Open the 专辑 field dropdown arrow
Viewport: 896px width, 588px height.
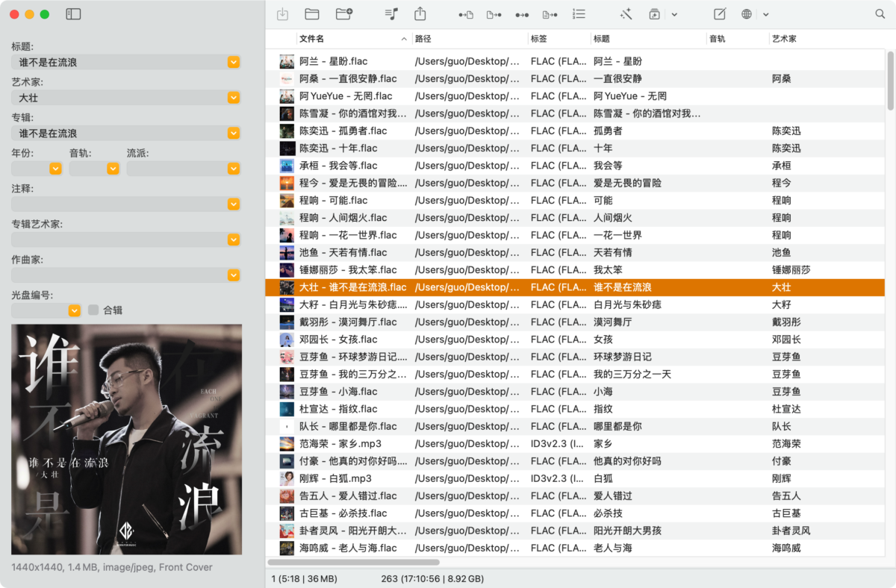click(x=234, y=133)
